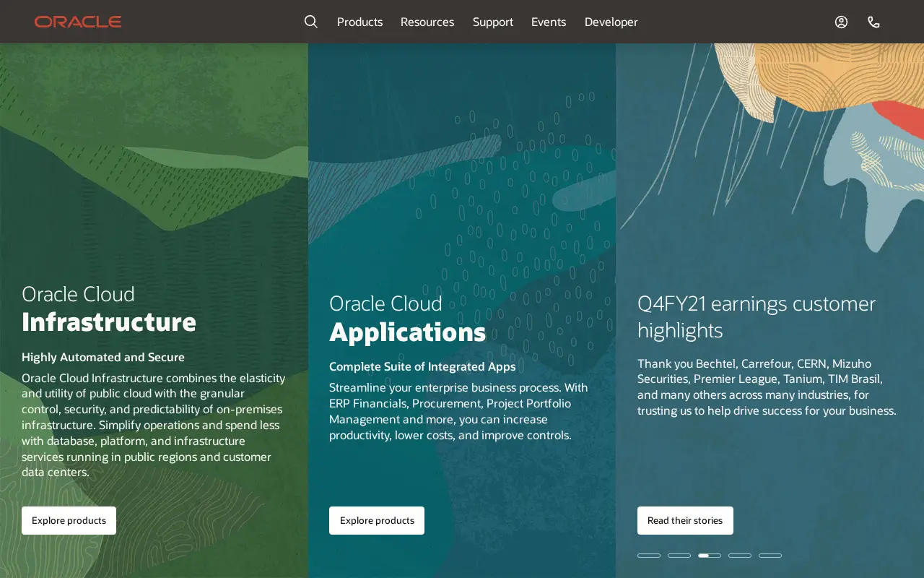Image resolution: width=924 pixels, height=578 pixels.
Task: Click Explore products under Infrastructure
Action: (69, 520)
